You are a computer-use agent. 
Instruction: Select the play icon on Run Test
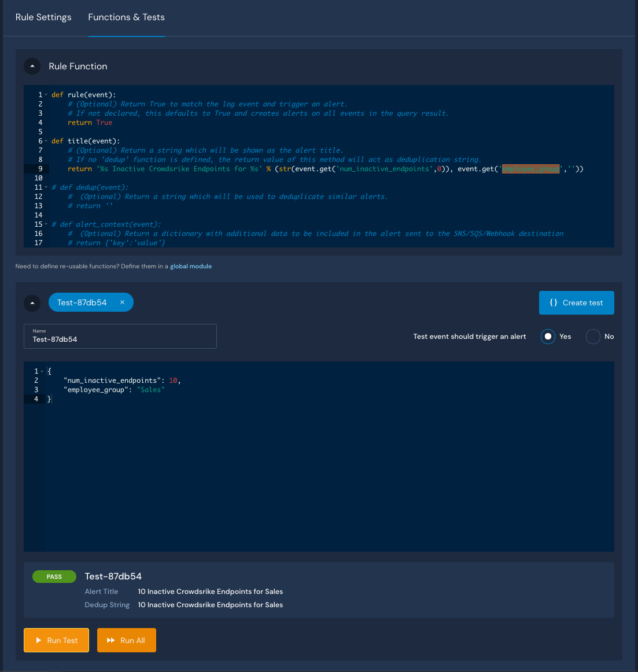pos(38,640)
